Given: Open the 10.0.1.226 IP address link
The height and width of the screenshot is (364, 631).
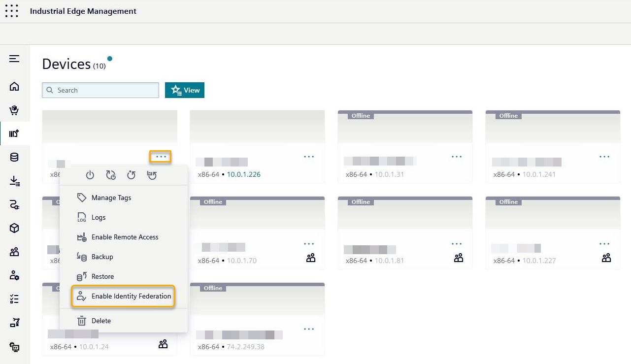Looking at the screenshot, I should 243,174.
